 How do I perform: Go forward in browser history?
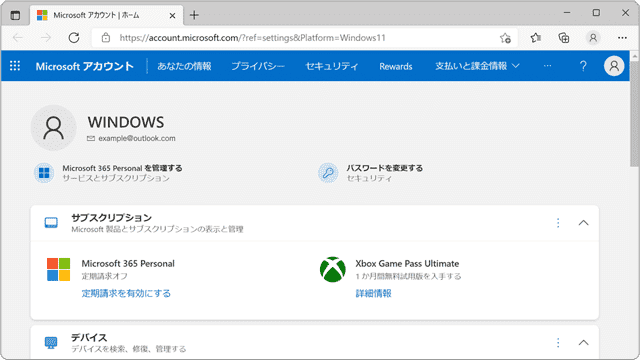[x=46, y=38]
